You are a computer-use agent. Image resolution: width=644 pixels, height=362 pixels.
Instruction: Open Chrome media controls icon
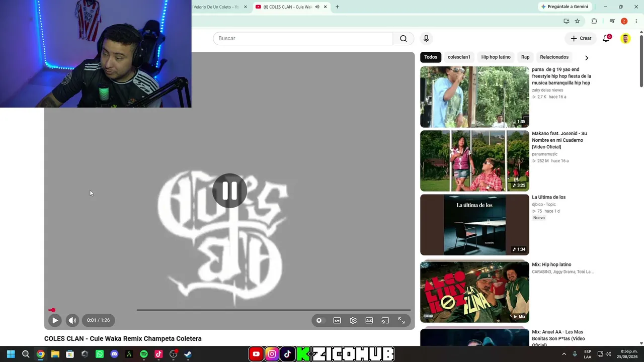pos(612,21)
